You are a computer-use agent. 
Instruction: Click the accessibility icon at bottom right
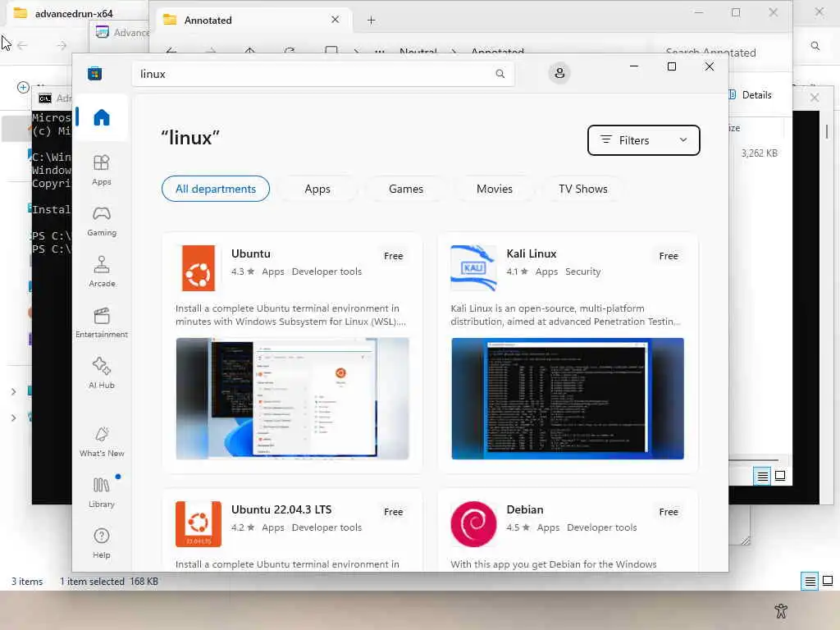pos(781,610)
